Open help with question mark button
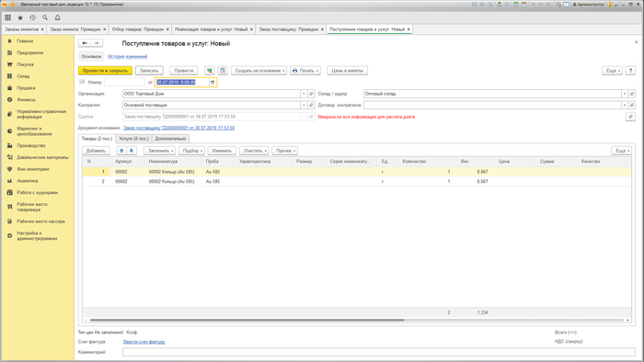644x362 pixels. coord(630,71)
